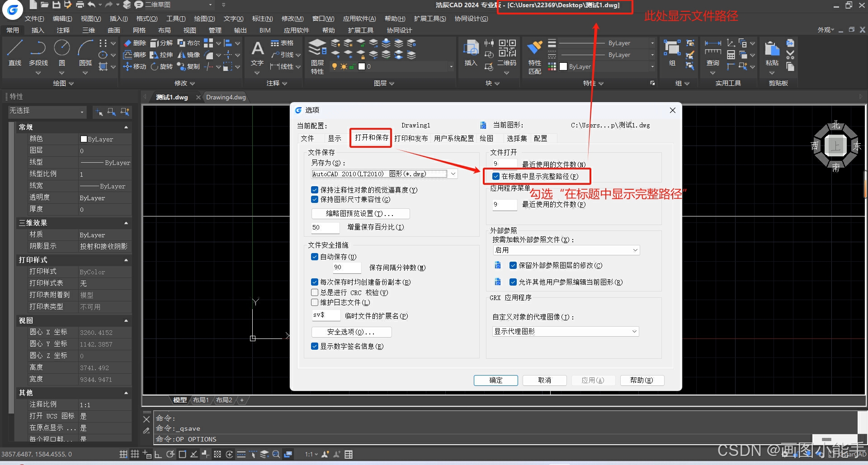
Task: Toggle 保留外部参照图层的修改 checkbox
Action: [513, 265]
